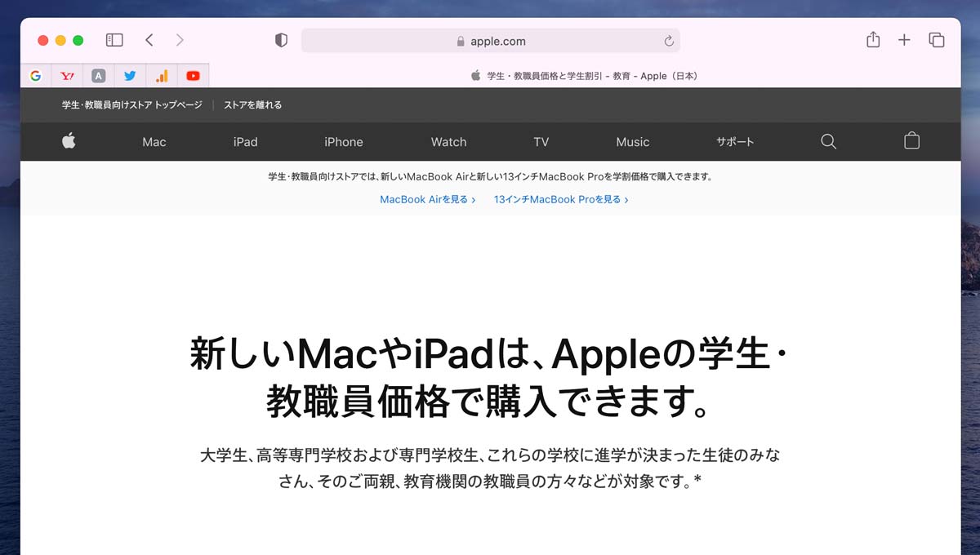Open the iPad menu
This screenshot has height=555, width=980.
pyautogui.click(x=245, y=142)
